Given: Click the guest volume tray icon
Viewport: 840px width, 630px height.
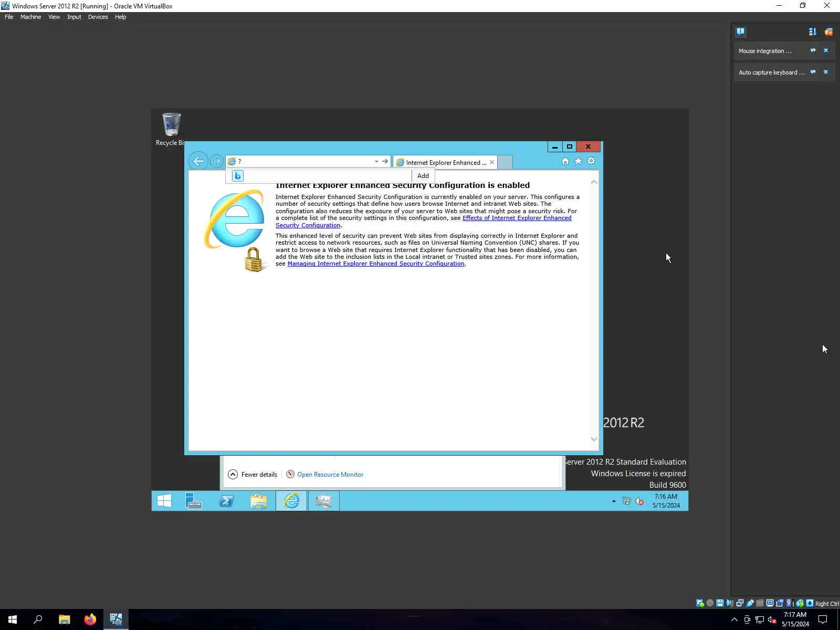Looking at the screenshot, I should (639, 501).
